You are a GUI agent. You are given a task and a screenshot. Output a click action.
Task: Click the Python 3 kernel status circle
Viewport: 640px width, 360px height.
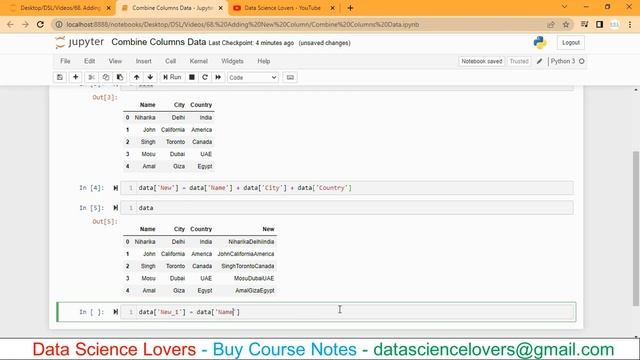point(582,61)
